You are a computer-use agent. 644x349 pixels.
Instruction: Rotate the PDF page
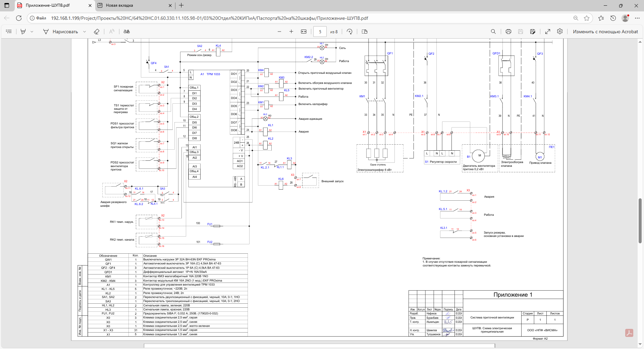point(350,32)
